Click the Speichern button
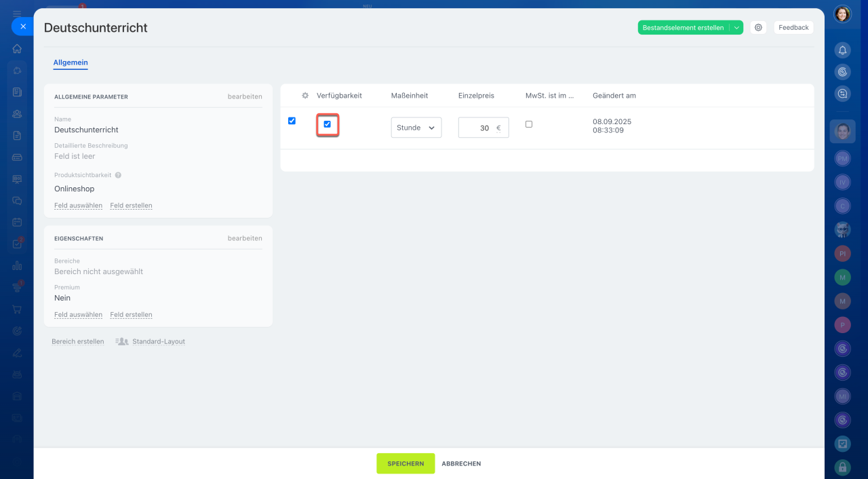Viewport: 868px width, 479px height. tap(406, 463)
